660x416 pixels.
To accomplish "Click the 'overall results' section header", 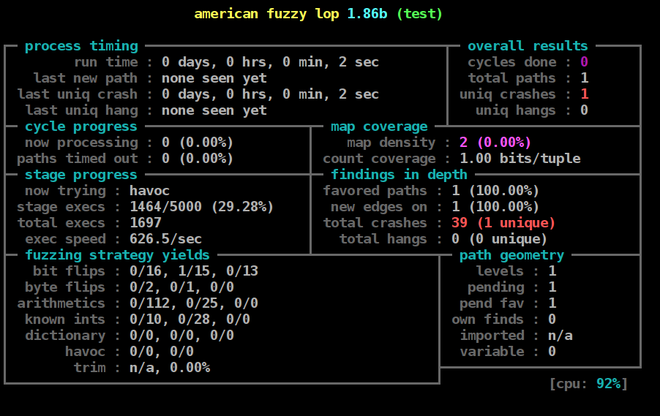I will tap(527, 46).
